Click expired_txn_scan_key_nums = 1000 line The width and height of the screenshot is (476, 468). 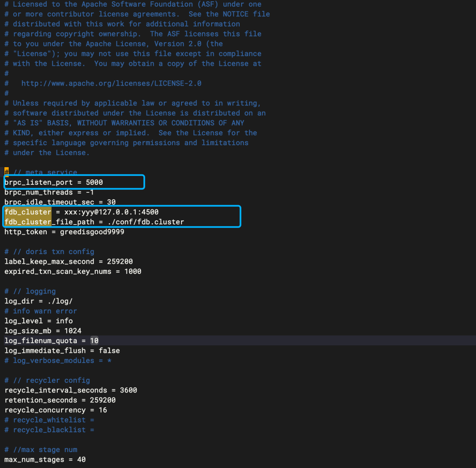pyautogui.click(x=73, y=271)
